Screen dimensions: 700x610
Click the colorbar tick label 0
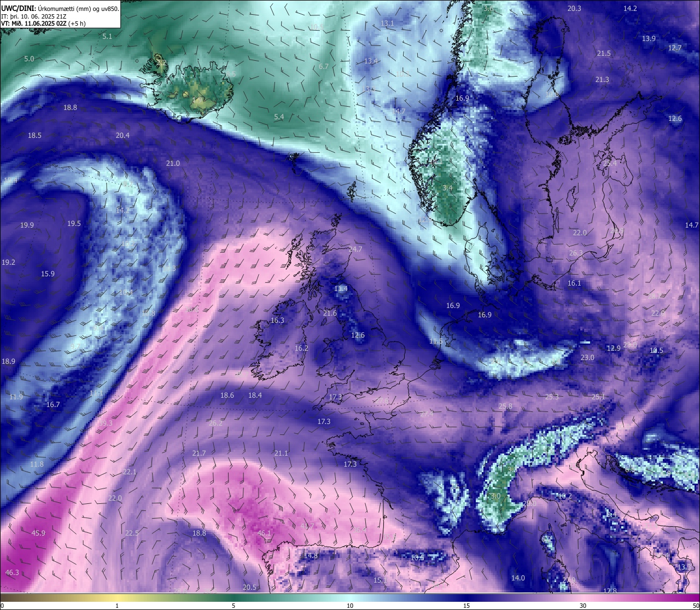2,606
